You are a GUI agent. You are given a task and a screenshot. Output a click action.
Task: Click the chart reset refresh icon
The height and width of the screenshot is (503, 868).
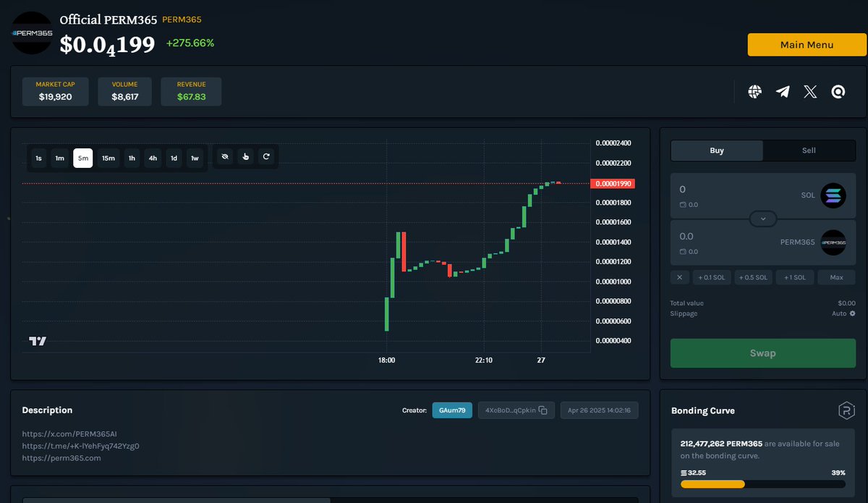pyautogui.click(x=266, y=156)
